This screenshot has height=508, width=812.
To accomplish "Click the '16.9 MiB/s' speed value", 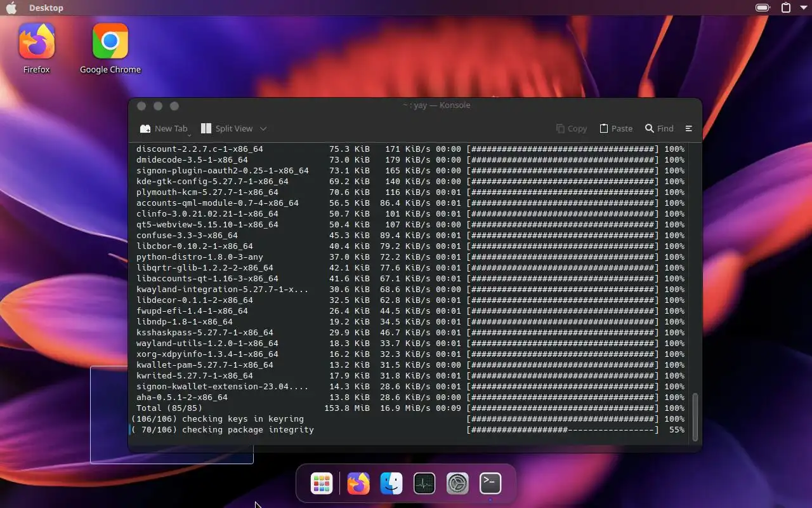I will pyautogui.click(x=405, y=408).
